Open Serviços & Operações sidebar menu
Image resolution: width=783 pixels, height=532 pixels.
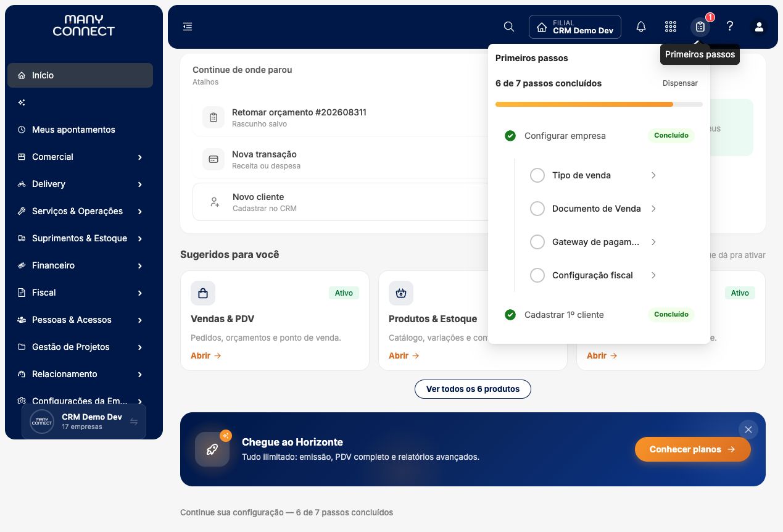80,211
